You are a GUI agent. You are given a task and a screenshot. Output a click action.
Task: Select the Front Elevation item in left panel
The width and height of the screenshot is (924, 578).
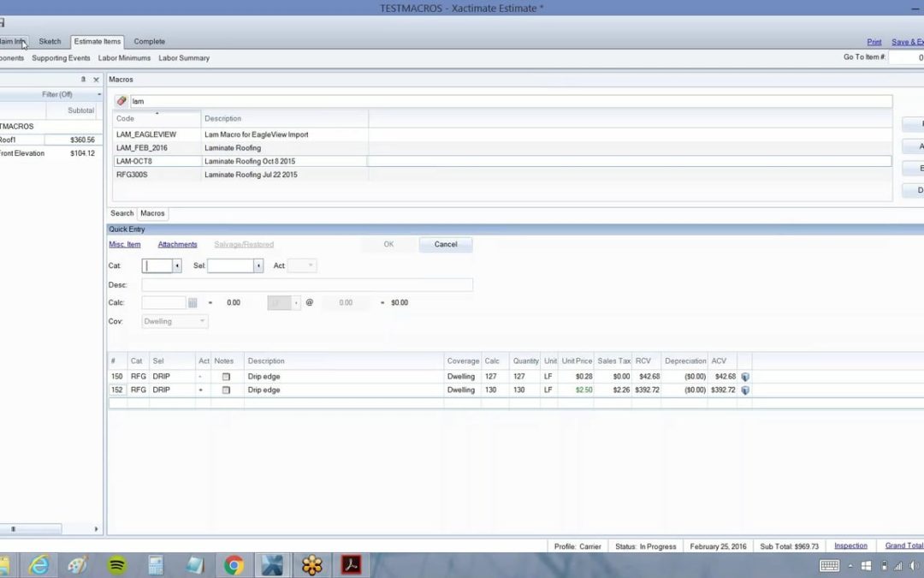click(22, 153)
